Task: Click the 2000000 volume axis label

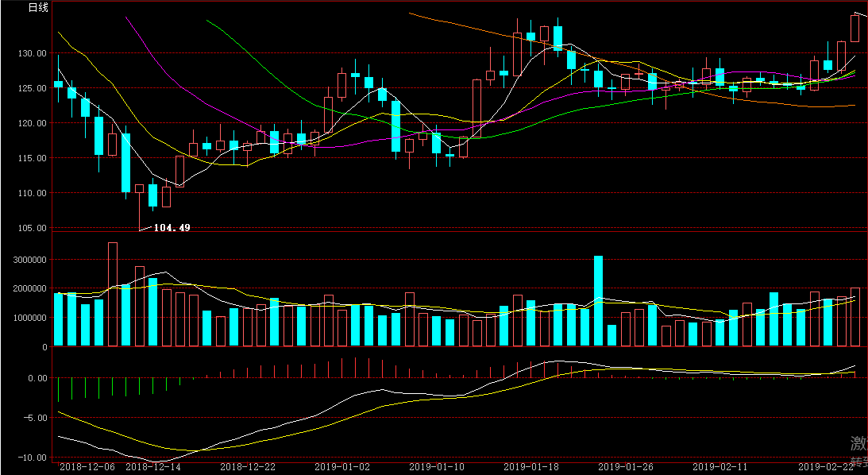Action: (x=29, y=288)
